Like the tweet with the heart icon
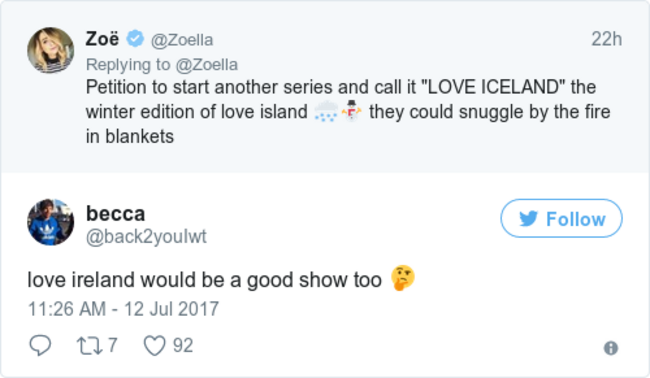The height and width of the screenshot is (378, 650). point(154,346)
